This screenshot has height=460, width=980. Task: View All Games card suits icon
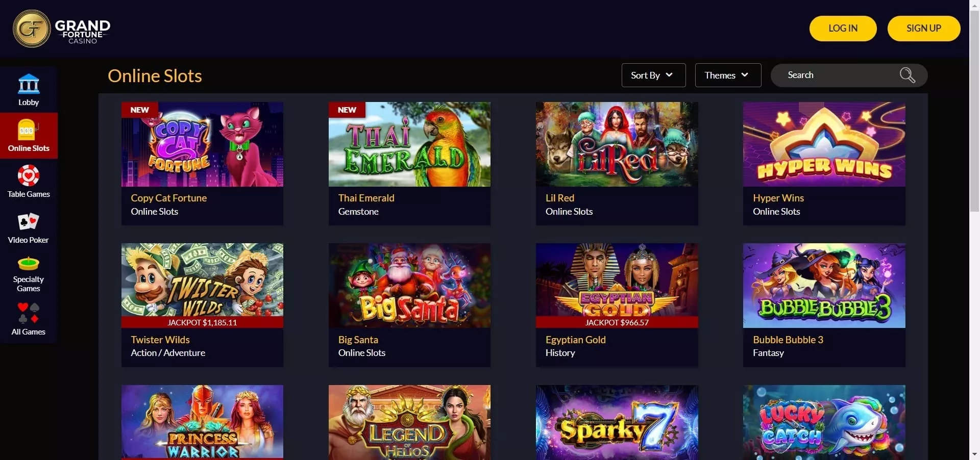point(29,313)
